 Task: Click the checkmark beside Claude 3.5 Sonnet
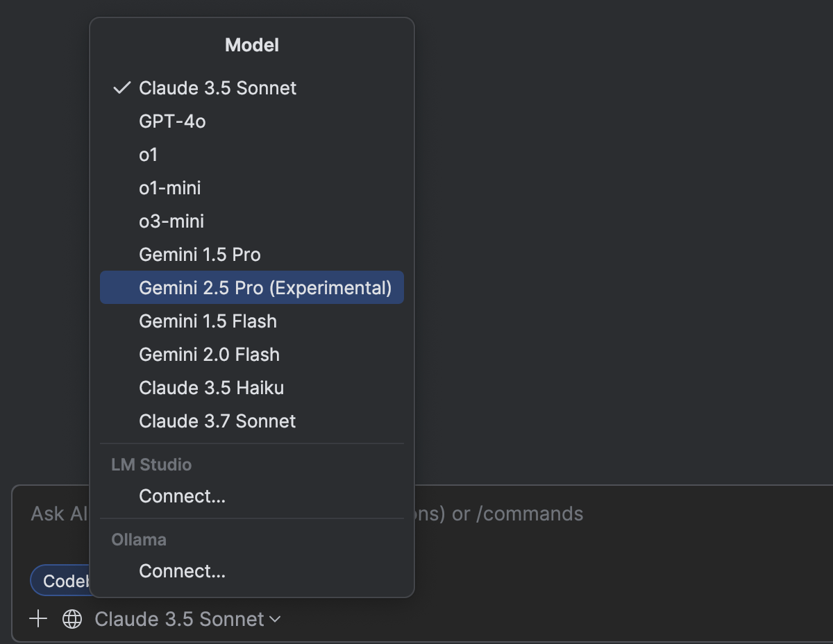pyautogui.click(x=121, y=88)
